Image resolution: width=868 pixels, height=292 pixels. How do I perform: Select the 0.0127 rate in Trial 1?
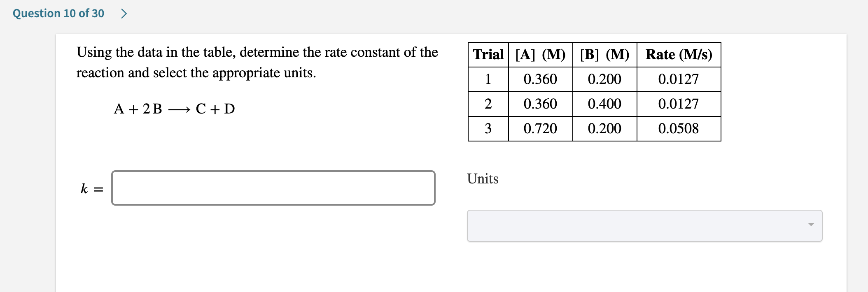(678, 79)
